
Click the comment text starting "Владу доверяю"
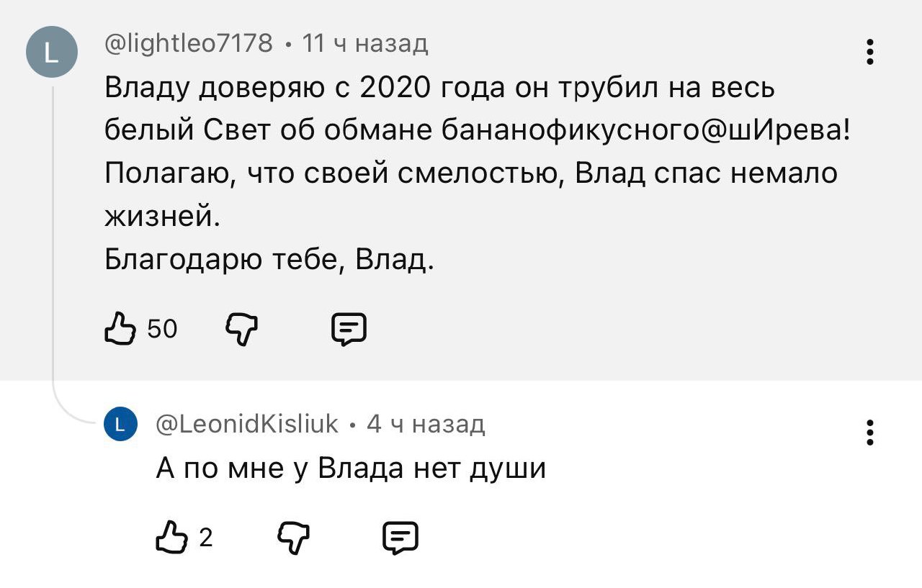439,89
